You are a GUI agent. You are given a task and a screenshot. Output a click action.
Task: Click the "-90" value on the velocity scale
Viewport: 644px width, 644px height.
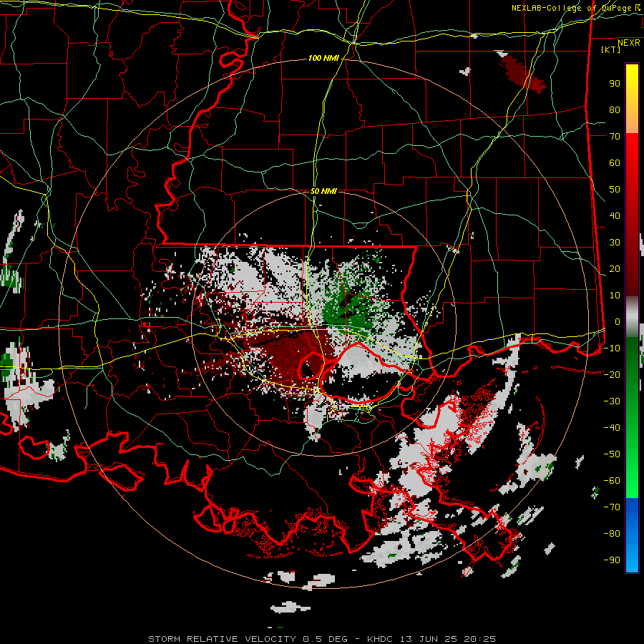pos(612,560)
